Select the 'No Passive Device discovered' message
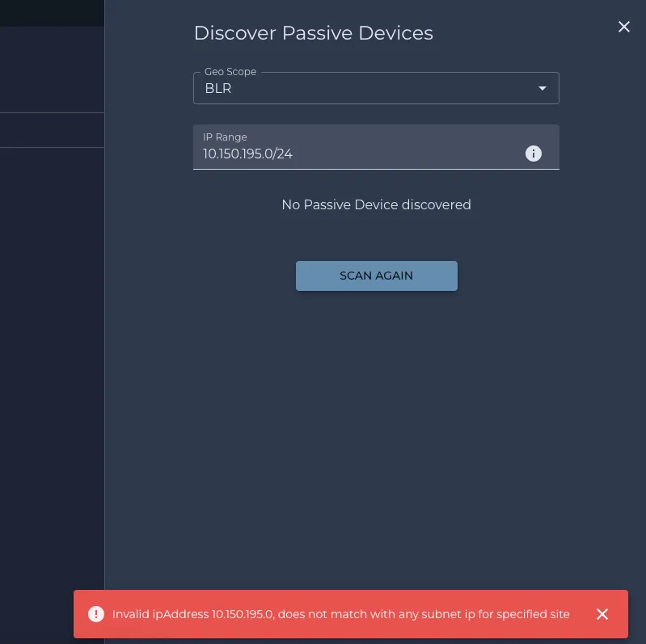Screen dimensions: 646x644 point(376,204)
